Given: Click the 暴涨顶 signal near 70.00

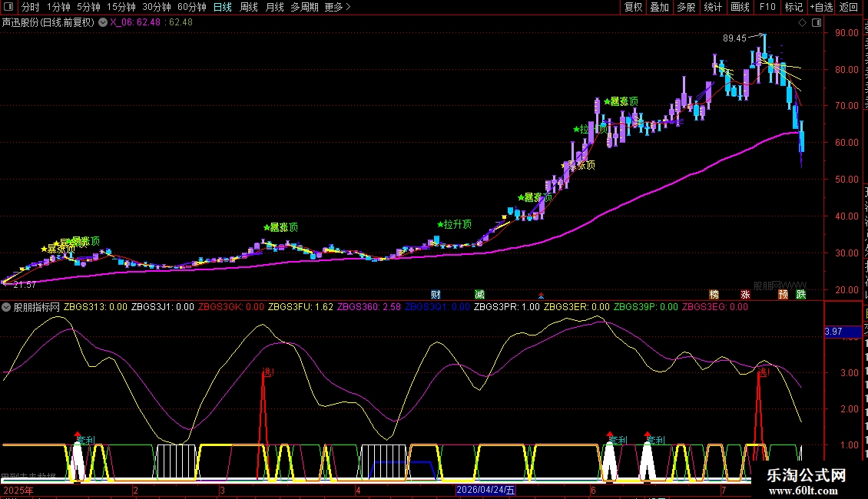Looking at the screenshot, I should 621,102.
